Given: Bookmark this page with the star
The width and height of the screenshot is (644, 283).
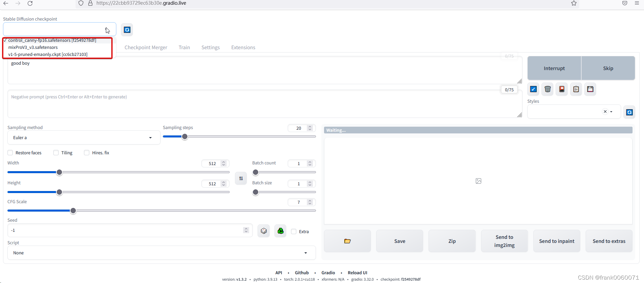Looking at the screenshot, I should 574,3.
